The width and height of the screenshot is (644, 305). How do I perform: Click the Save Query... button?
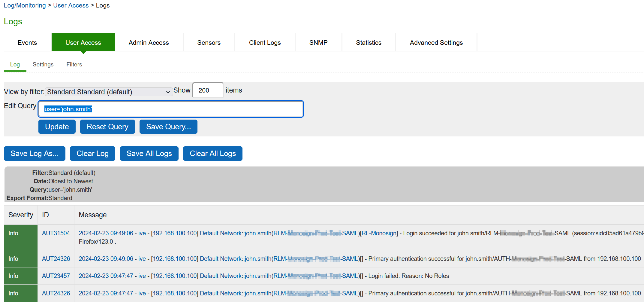pyautogui.click(x=168, y=127)
